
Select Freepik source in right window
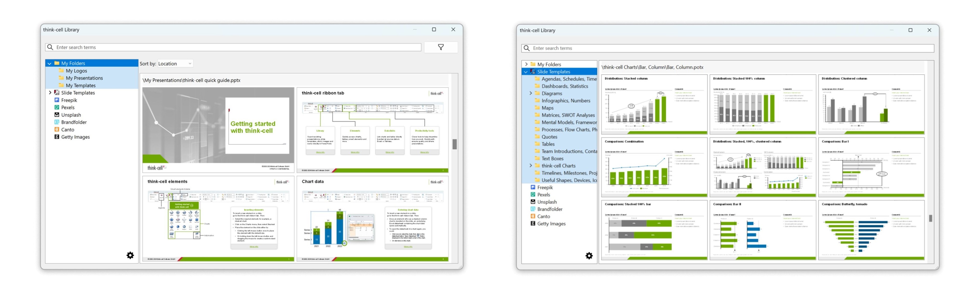coord(545,187)
